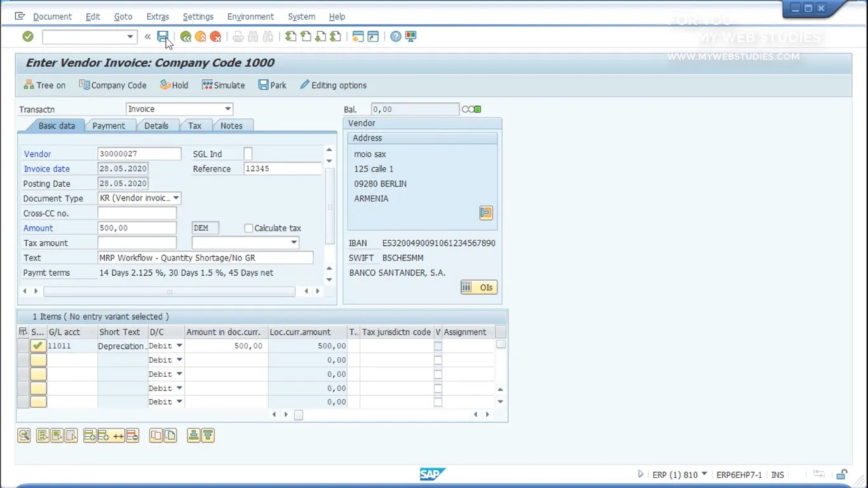The height and width of the screenshot is (488, 868).
Task: Click the Last Page navigation icon
Action: pyautogui.click(x=336, y=37)
